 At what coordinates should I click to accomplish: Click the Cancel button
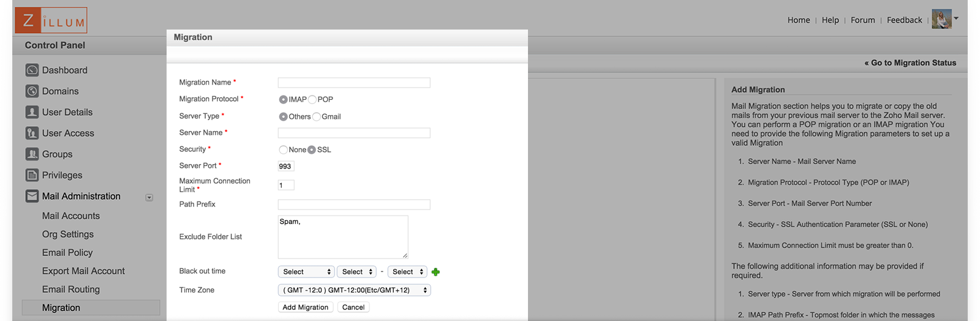[x=353, y=308]
